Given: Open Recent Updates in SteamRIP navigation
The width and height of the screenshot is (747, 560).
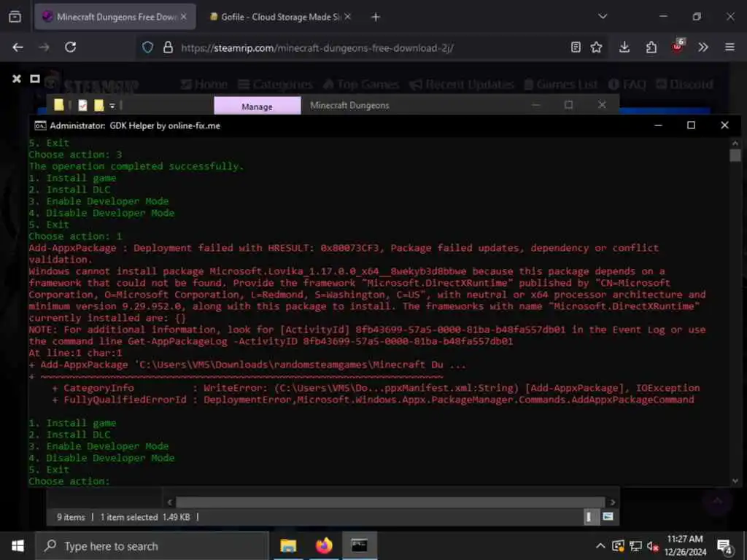Looking at the screenshot, I should point(462,85).
